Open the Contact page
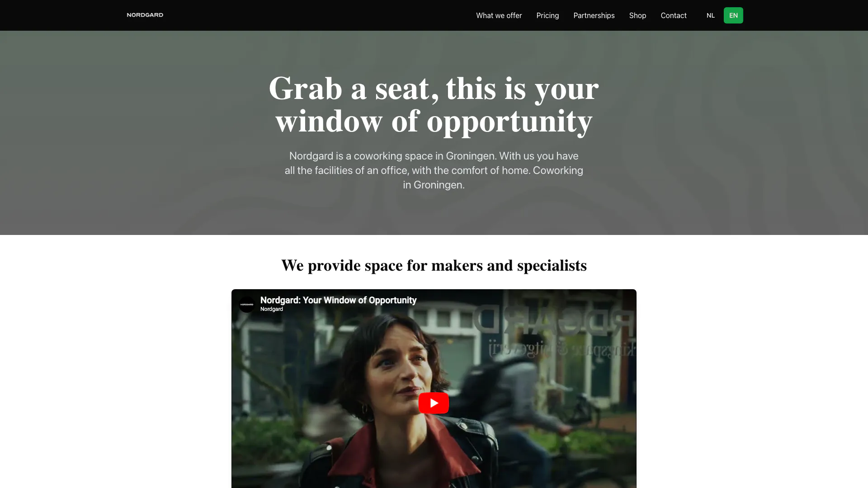Screen dimensions: 868x488 (674, 15)
